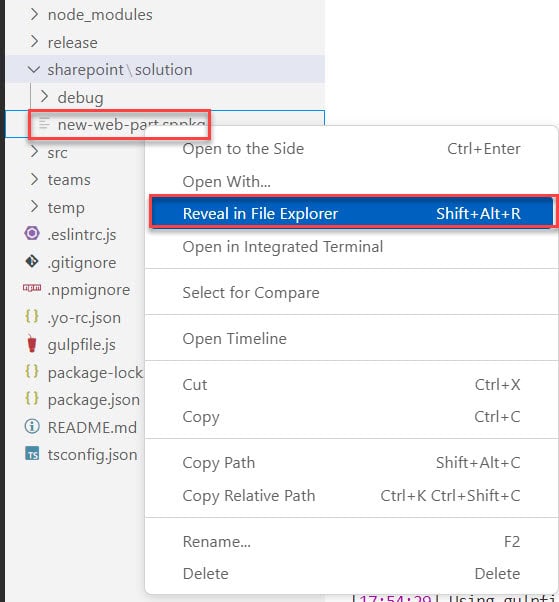Collapse the sharepoint\solution folder chevron

[34, 69]
